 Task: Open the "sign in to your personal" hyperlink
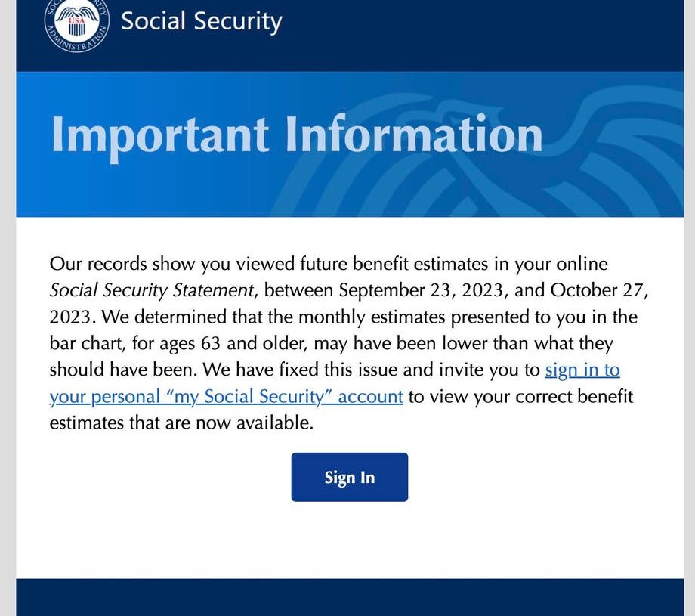[x=582, y=370]
